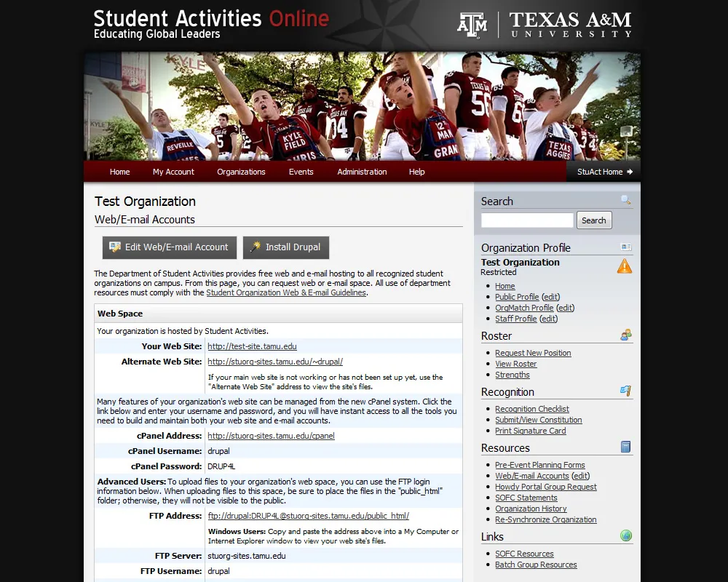This screenshot has width=728, height=582.
Task: Select the cPanel username value drupal
Action: click(218, 451)
